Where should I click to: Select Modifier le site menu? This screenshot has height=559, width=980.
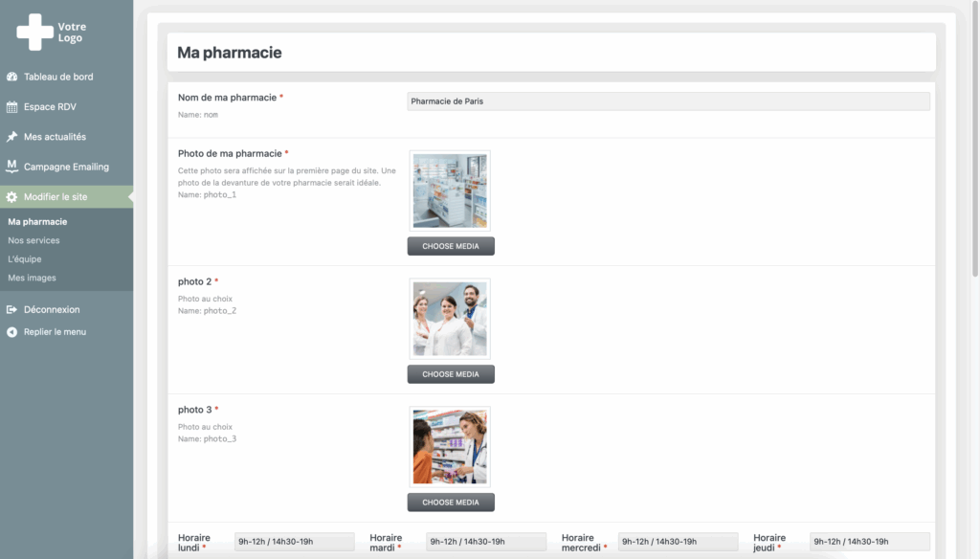point(66,197)
